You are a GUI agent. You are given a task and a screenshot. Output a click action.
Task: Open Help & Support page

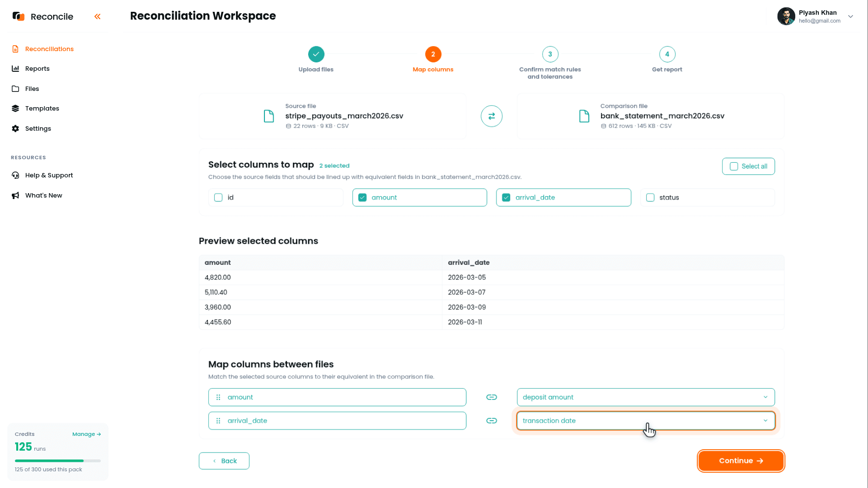(x=49, y=175)
